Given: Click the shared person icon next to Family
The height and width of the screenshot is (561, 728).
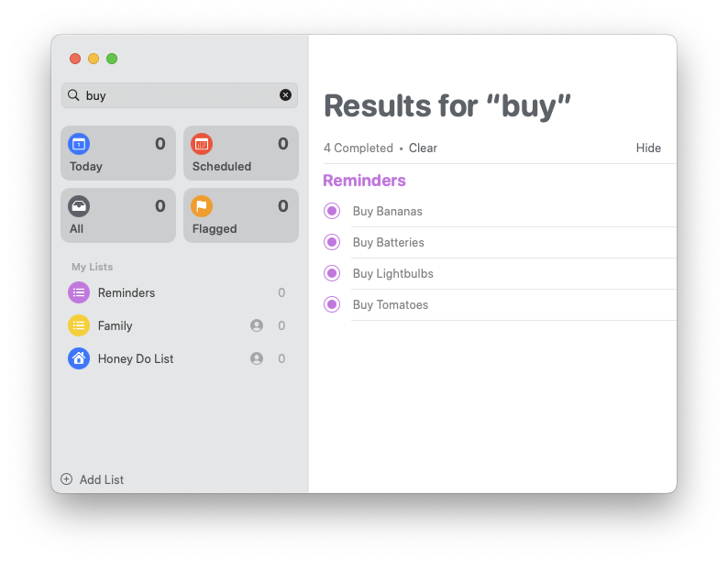Looking at the screenshot, I should (x=257, y=325).
